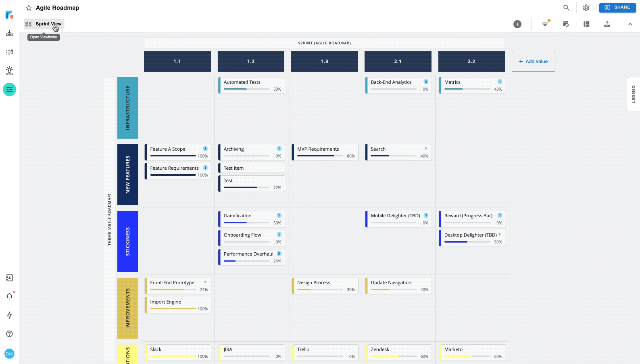Open the LEGEND side tab
This screenshot has width=640, height=364.
tap(634, 94)
